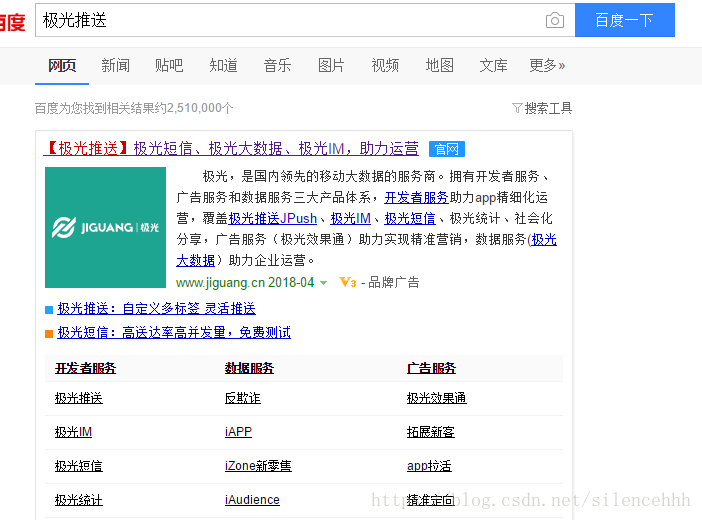Screen dimensions: 702x520
Task: Switch to the 知道 tab
Action: click(x=223, y=66)
